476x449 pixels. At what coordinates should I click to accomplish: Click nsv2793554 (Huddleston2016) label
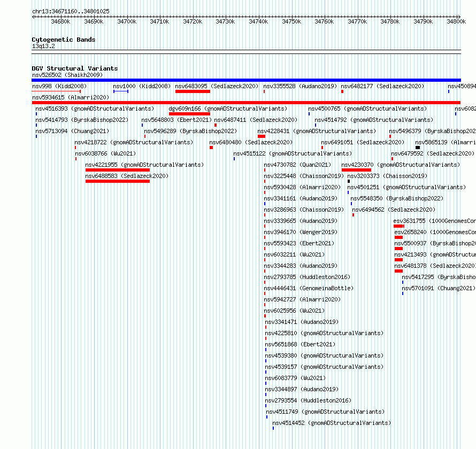[308, 400]
